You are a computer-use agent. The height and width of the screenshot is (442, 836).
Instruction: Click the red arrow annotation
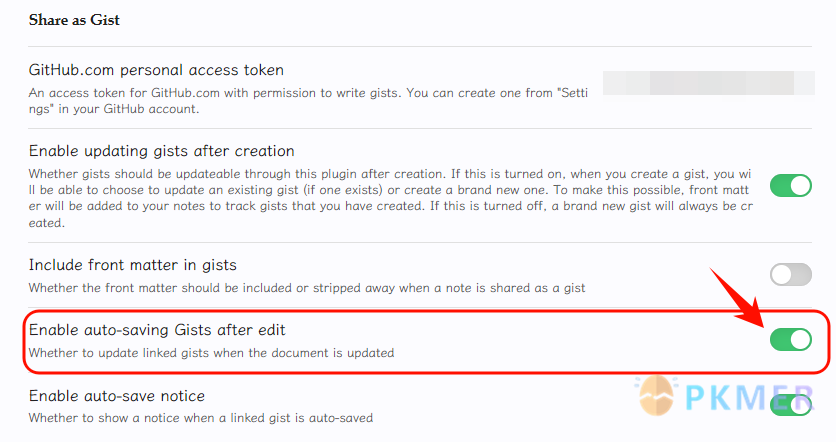pos(738,297)
